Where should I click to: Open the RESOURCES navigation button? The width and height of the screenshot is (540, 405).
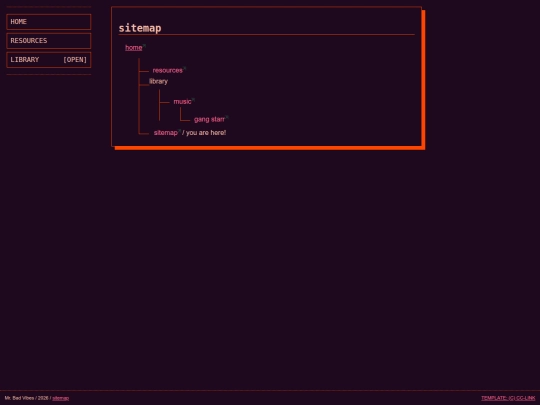(49, 41)
